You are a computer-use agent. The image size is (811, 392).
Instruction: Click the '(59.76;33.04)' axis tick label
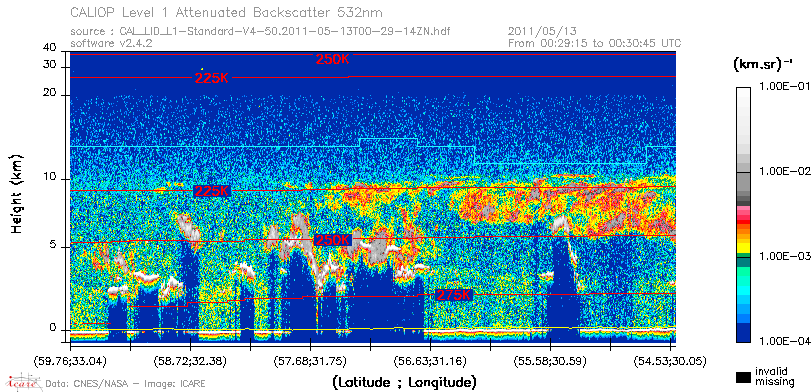point(70,361)
